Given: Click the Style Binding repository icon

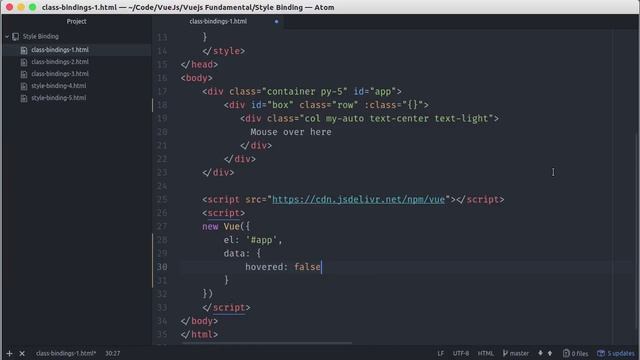Looking at the screenshot, I should click(16, 37).
